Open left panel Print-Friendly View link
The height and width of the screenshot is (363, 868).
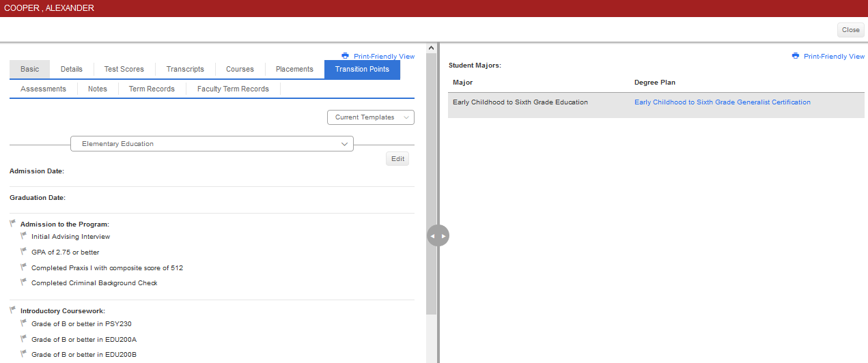(x=384, y=57)
